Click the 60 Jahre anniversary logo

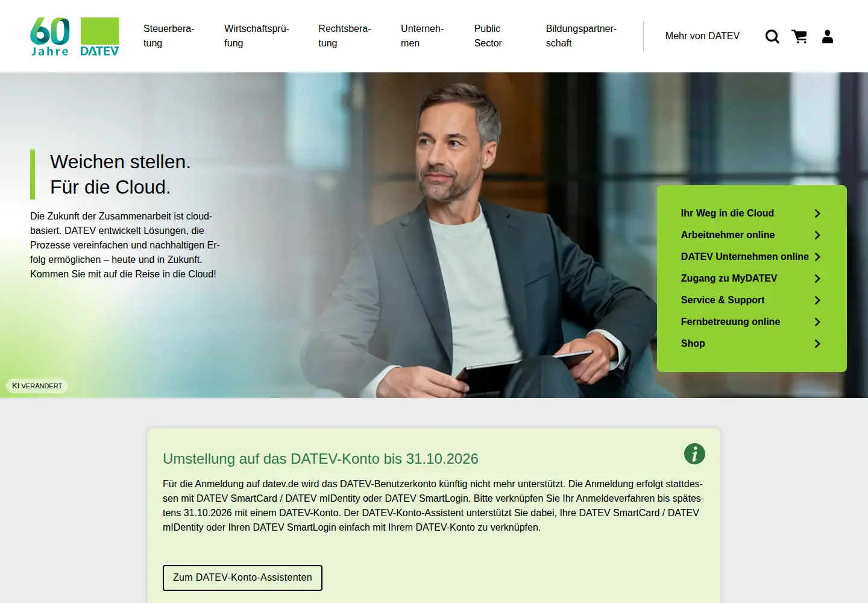pyautogui.click(x=50, y=37)
